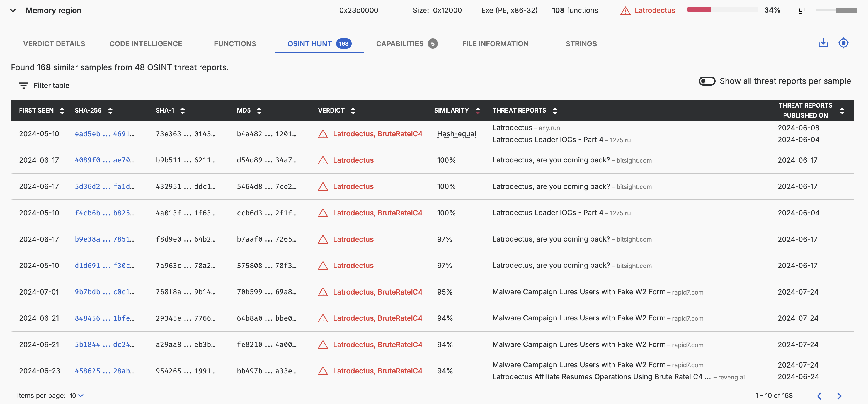
Task: Click the previous page arrow
Action: click(819, 396)
